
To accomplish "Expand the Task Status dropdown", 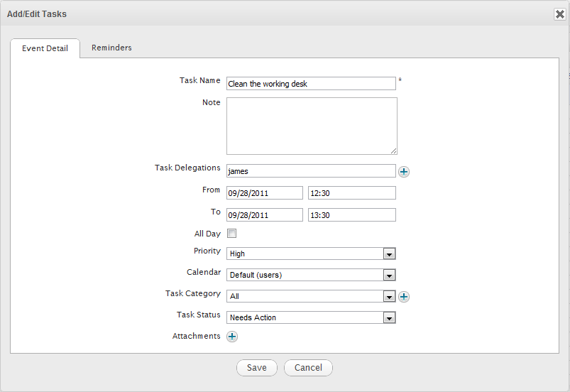I will (311, 317).
